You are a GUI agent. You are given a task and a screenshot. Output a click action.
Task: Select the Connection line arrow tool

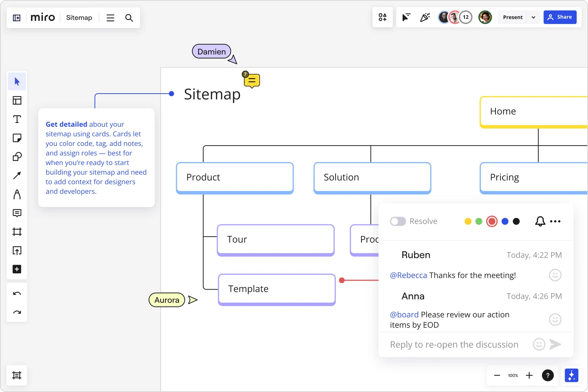pos(17,175)
